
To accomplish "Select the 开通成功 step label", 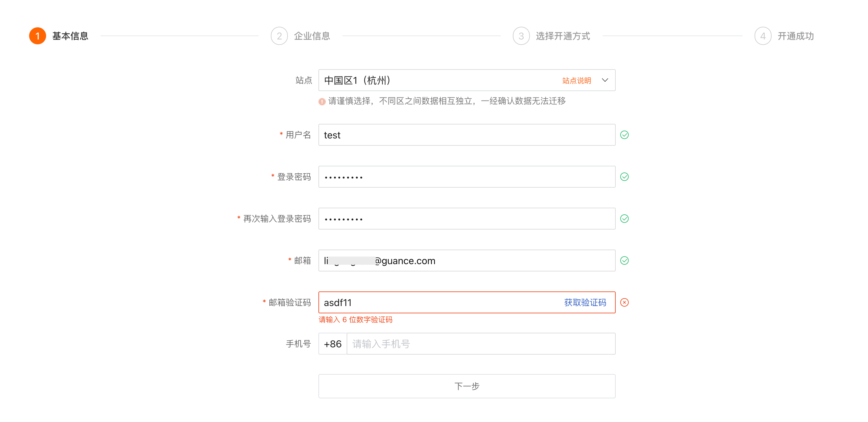I will tap(795, 36).
